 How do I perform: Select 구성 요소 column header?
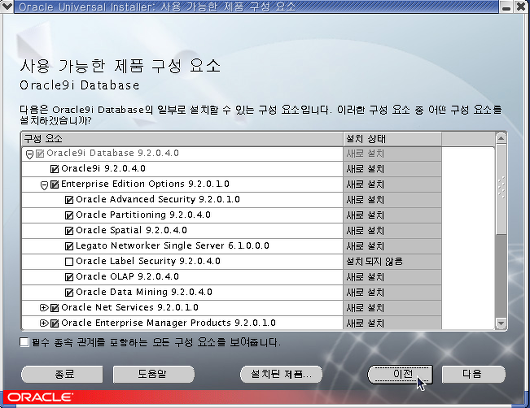click(x=183, y=139)
